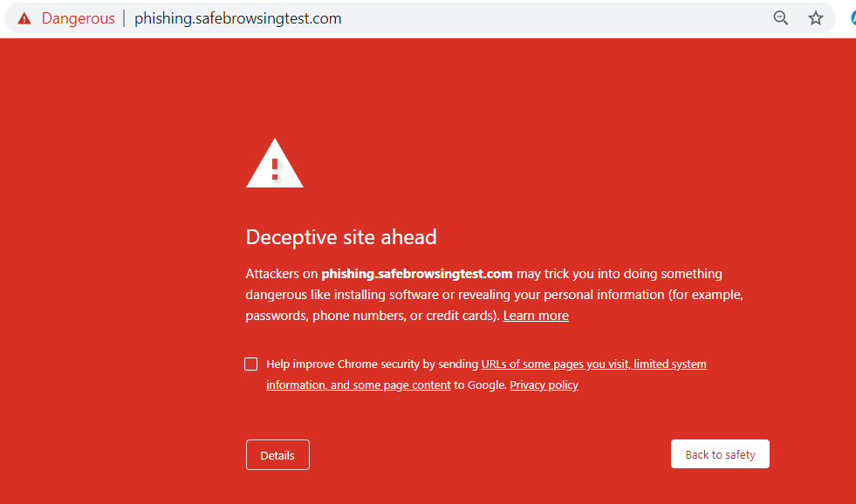This screenshot has width=856, height=504.
Task: Enable the Help improve Chrome security checkbox
Action: pos(251,364)
